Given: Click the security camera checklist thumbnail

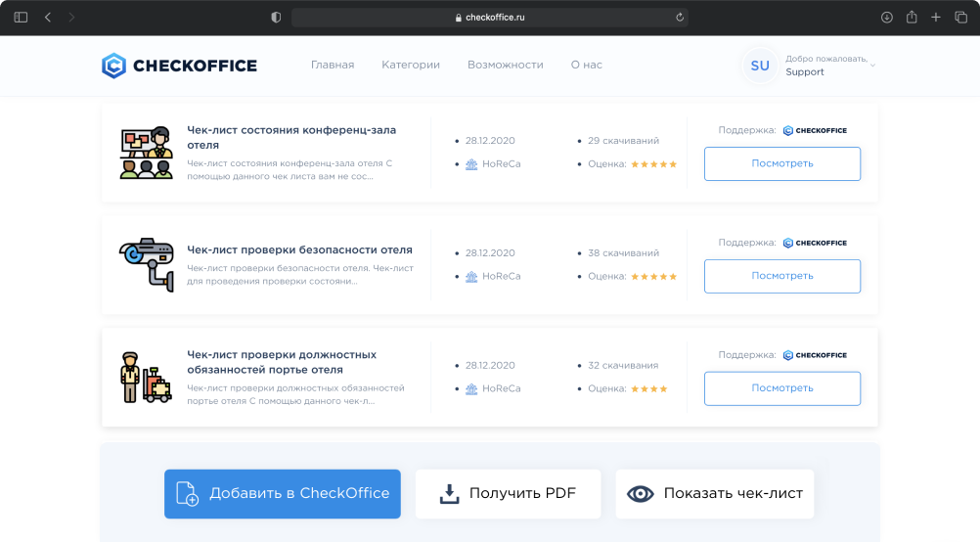Looking at the screenshot, I should (x=145, y=264).
